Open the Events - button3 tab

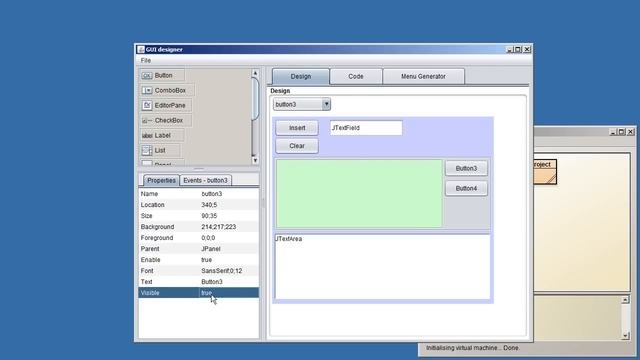[x=205, y=180]
